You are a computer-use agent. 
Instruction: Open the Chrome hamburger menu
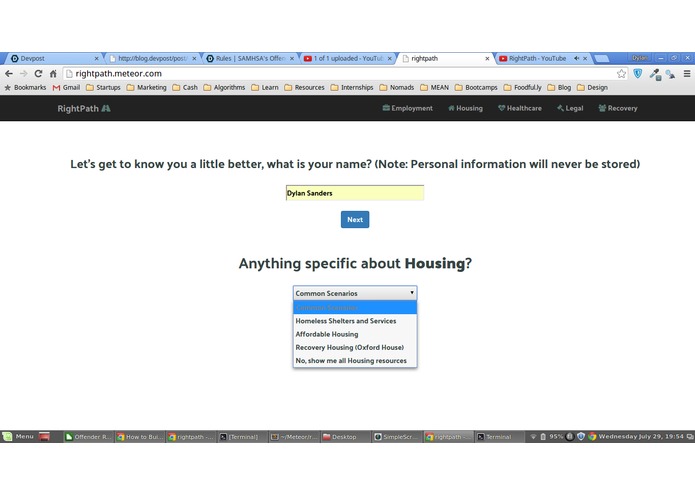pyautogui.click(x=687, y=74)
